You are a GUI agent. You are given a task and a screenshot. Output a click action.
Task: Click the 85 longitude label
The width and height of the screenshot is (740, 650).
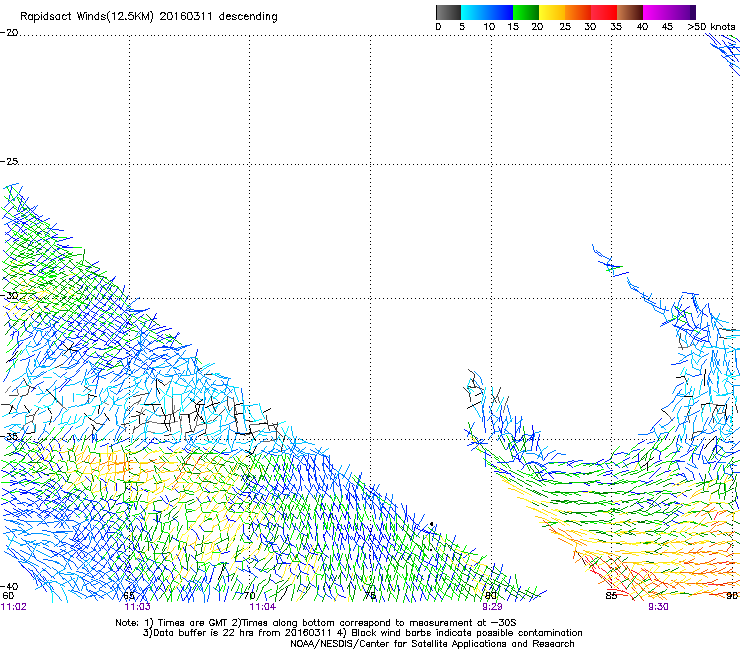pos(611,596)
